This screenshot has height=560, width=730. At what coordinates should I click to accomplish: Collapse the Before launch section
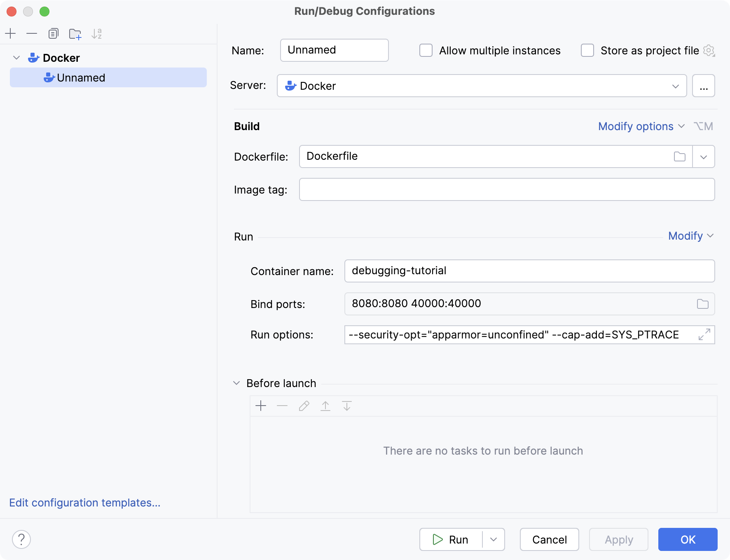coord(236,383)
